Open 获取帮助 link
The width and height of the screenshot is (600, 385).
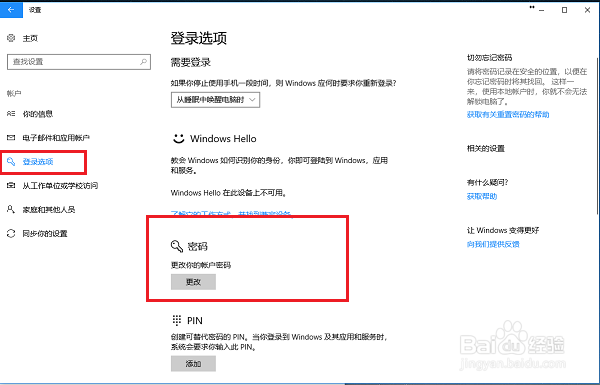[x=482, y=196]
